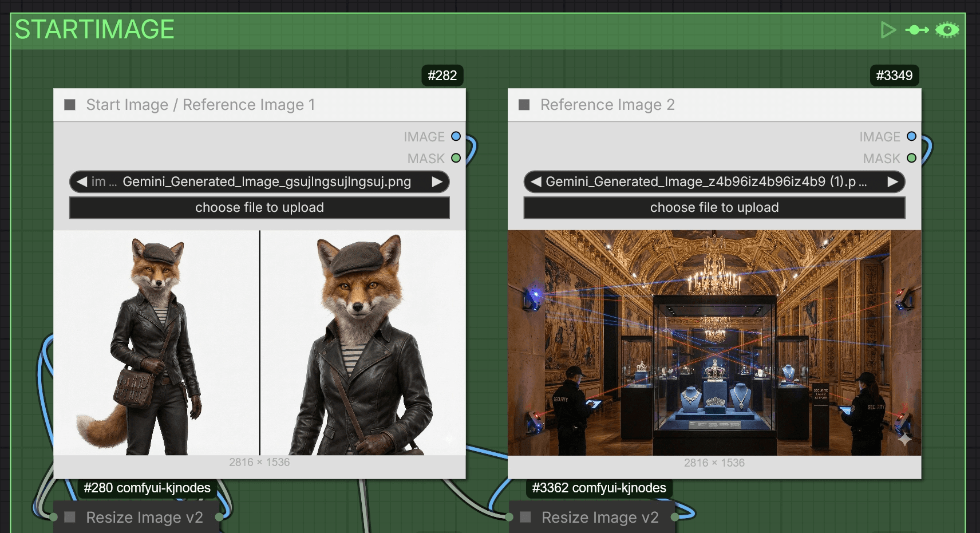
Task: Click the #3362 comfyui-kjnodes badge
Action: coord(599,488)
